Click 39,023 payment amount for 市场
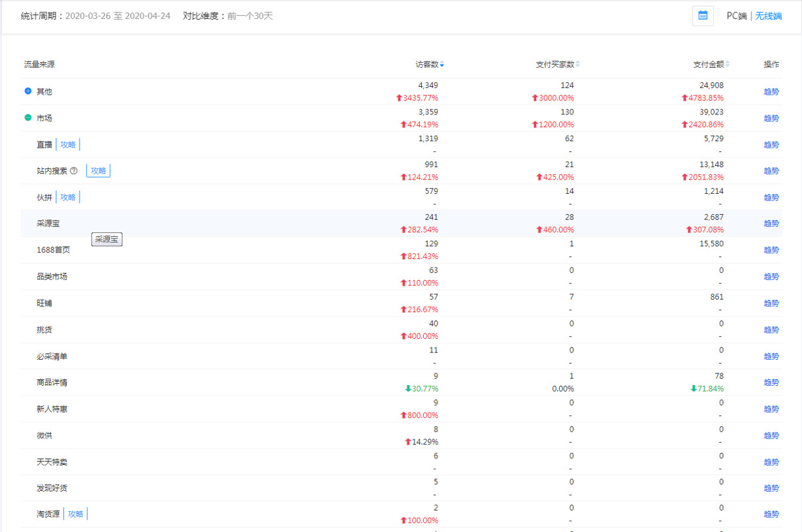The image size is (802, 532). 711,112
